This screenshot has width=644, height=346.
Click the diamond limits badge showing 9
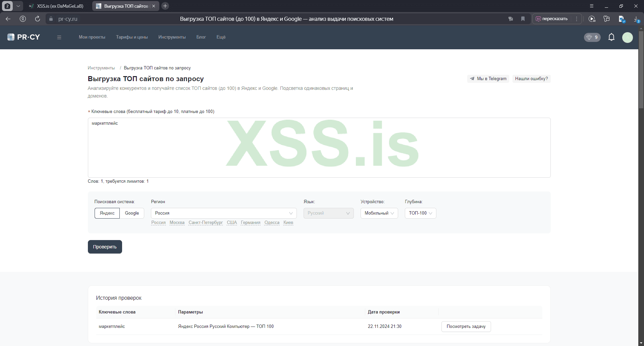592,37
